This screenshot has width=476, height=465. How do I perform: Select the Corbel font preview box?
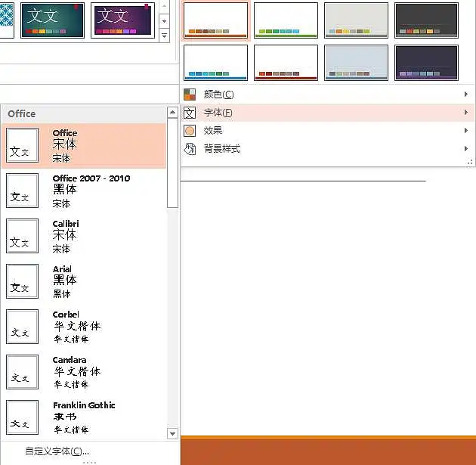click(x=22, y=327)
